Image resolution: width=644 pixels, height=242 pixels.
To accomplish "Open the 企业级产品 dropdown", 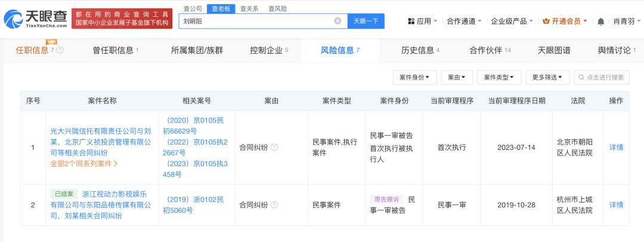I will click(512, 21).
